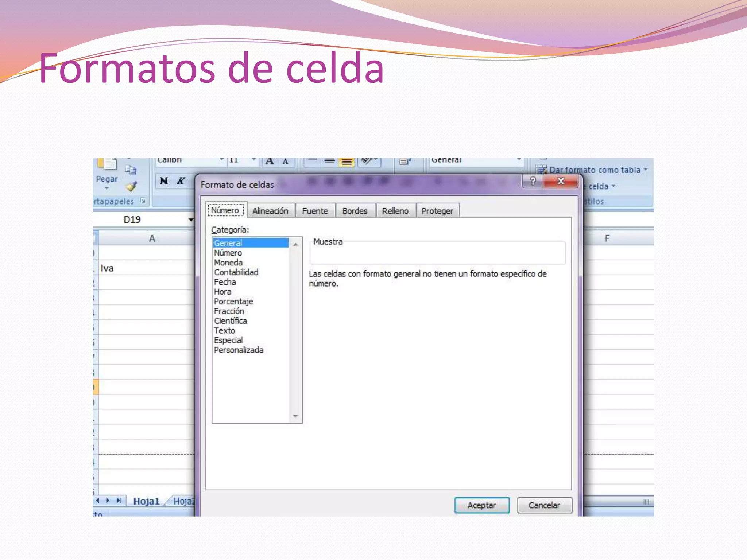Viewport: 747px width, 560px height.
Task: Click the Aceptar button
Action: point(482,505)
